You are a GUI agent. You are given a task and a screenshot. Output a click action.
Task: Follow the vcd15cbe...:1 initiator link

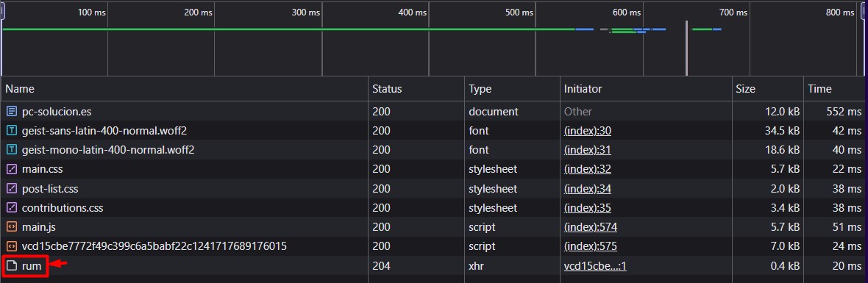point(595,266)
